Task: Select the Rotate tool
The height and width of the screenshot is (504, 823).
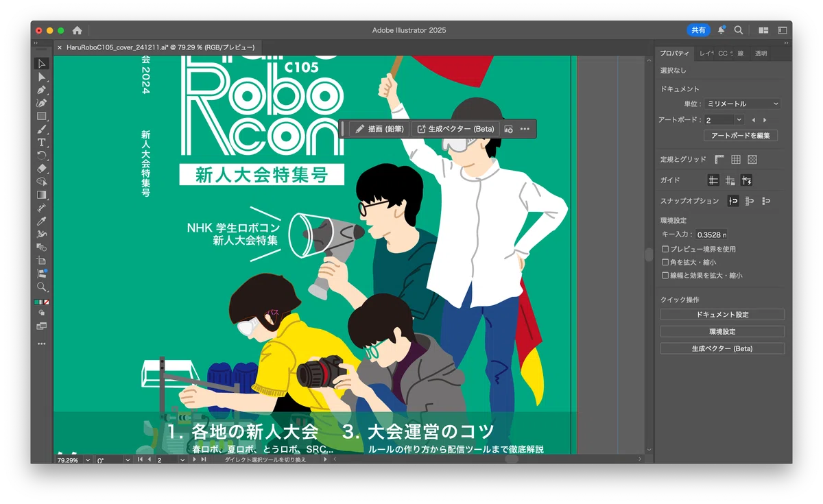Action: (x=42, y=155)
